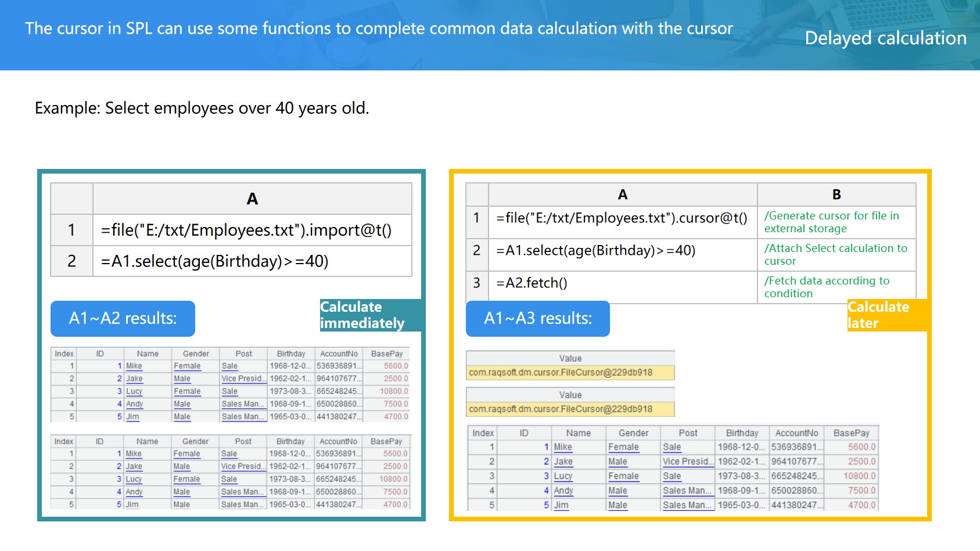Click the "Generate cursor for file" comment cell
Screen dimensions: 980x551
click(x=836, y=222)
